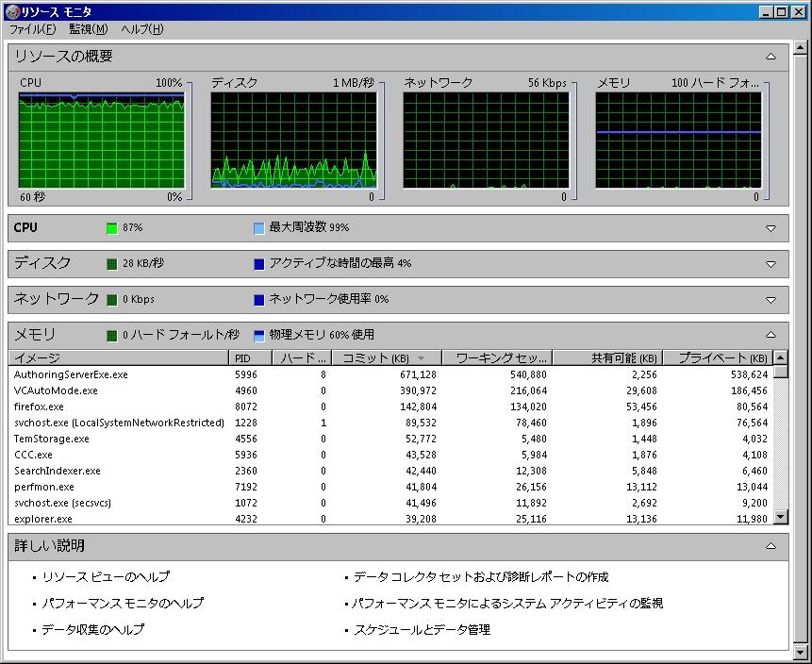
Task: Select the perfmon.exe process row
Action: (x=391, y=487)
